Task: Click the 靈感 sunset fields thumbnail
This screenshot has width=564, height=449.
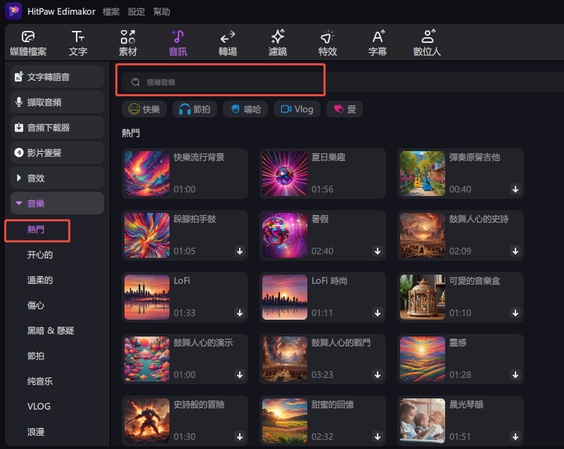Action: (x=422, y=359)
